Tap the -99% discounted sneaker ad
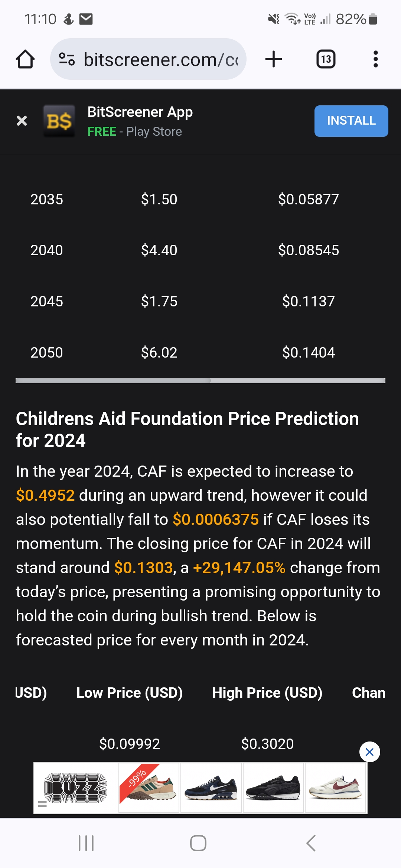This screenshot has width=401, height=868. coord(149,788)
